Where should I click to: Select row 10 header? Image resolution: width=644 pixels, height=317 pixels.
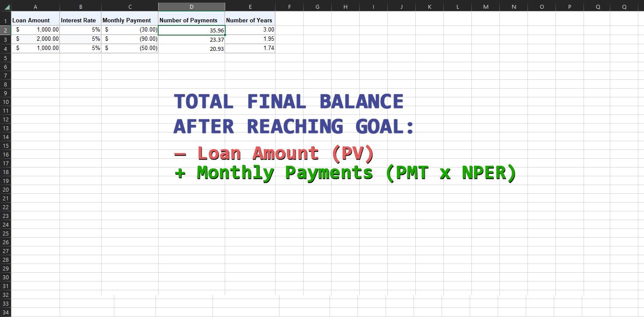[5, 102]
